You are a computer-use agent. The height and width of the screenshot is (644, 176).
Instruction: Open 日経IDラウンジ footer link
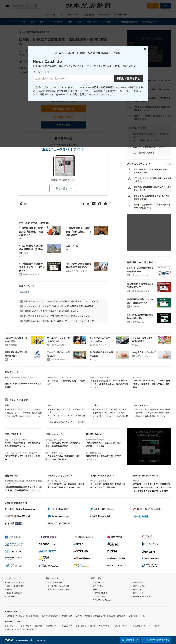pyautogui.click(x=99, y=582)
